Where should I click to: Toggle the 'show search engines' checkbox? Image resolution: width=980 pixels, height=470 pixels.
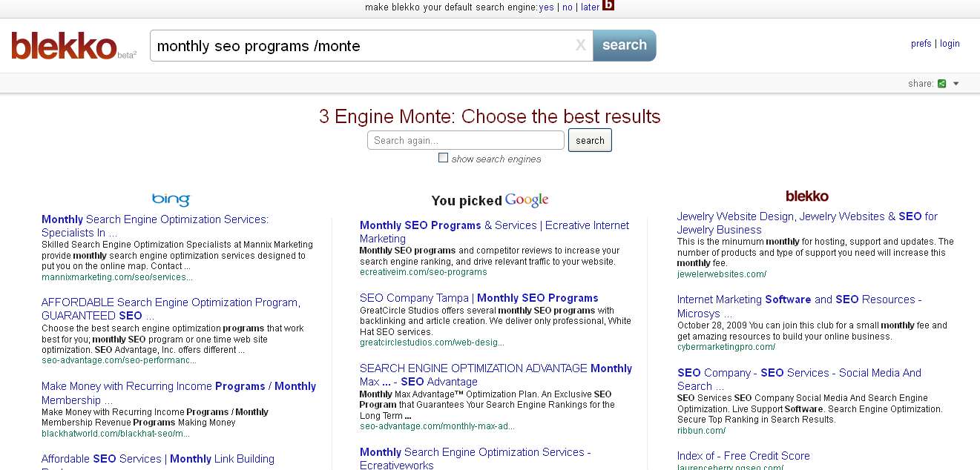pyautogui.click(x=443, y=158)
